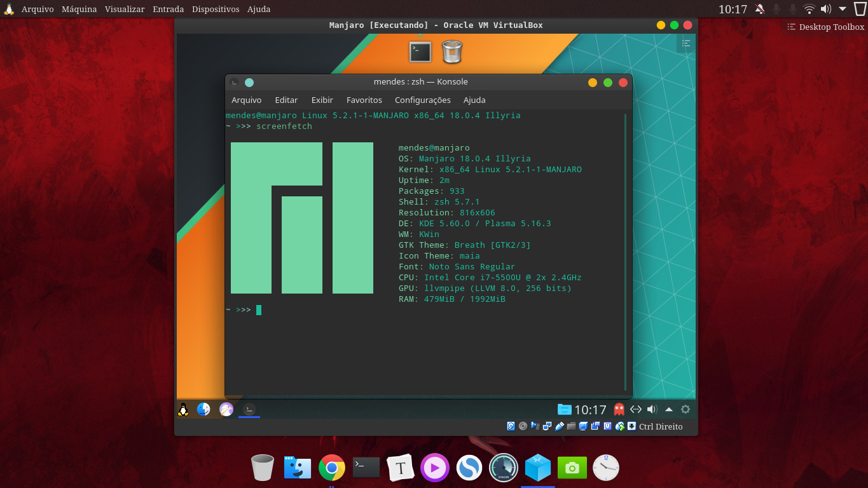868x488 pixels.
Task: Open Simplenote from the host dock
Action: [x=469, y=468]
